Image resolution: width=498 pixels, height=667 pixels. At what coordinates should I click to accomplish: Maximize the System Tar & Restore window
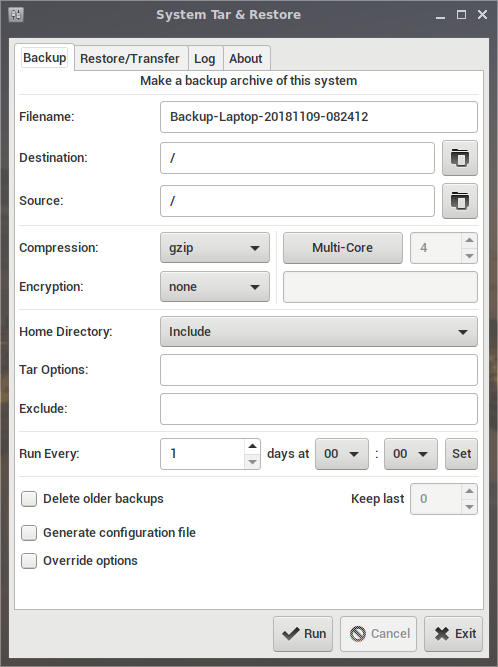[x=461, y=15]
